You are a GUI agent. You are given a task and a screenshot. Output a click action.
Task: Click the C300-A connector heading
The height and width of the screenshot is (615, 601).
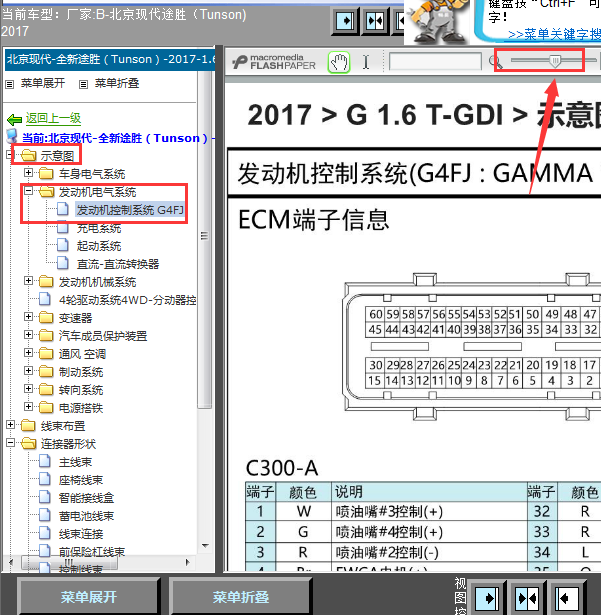click(282, 468)
